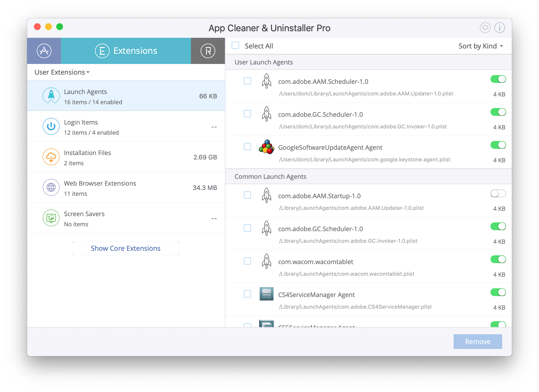Click Select All checkbox at top
Image resolution: width=539 pixels, height=392 pixels.
(236, 46)
